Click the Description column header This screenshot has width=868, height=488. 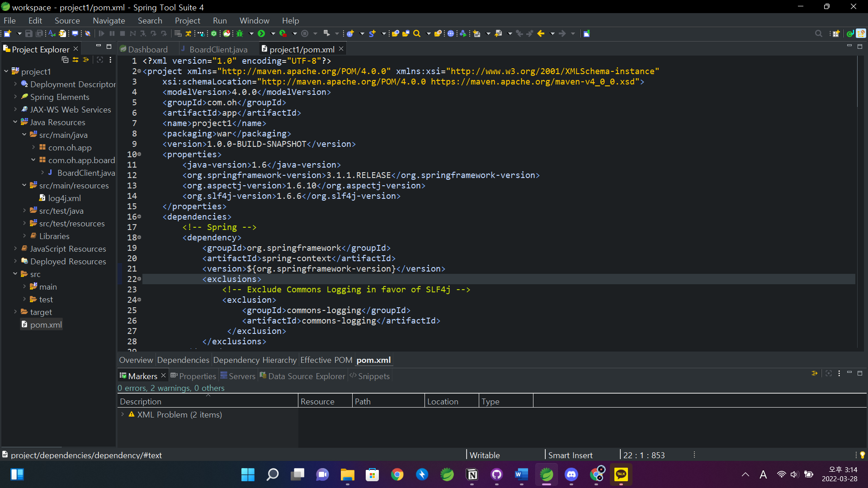[x=141, y=401]
